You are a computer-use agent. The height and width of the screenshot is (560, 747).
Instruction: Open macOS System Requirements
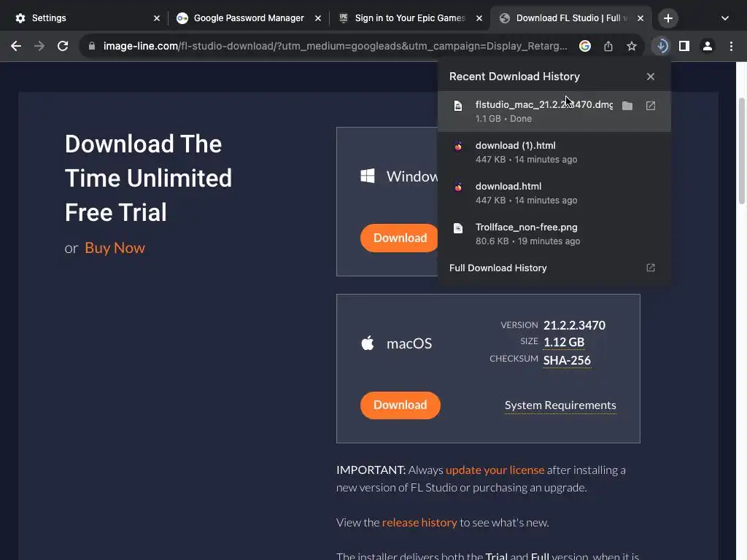tap(560, 405)
